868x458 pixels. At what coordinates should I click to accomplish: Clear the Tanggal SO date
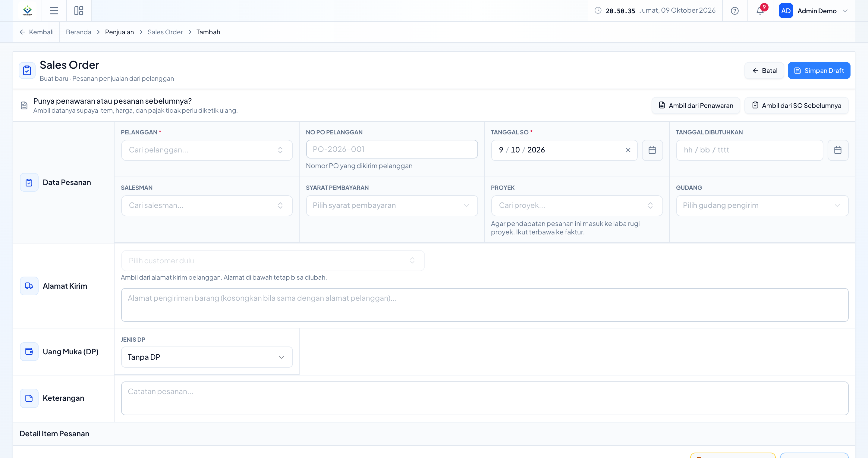tap(628, 150)
